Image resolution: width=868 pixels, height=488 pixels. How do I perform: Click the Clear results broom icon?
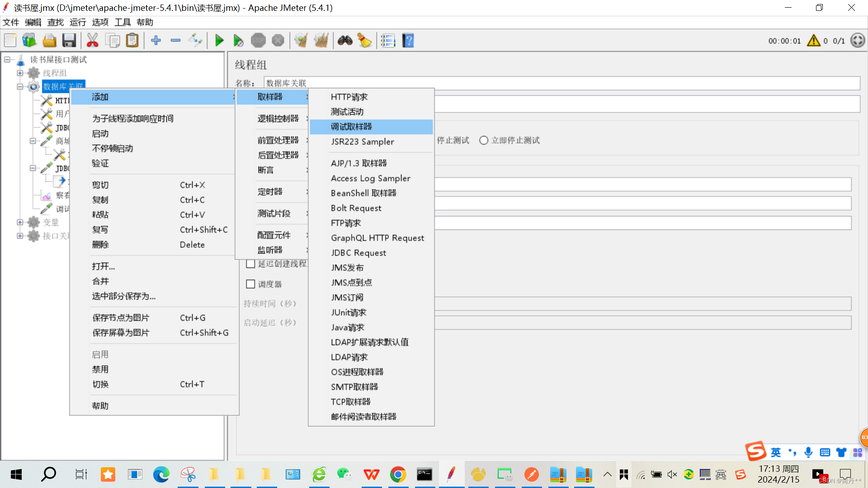pos(301,41)
